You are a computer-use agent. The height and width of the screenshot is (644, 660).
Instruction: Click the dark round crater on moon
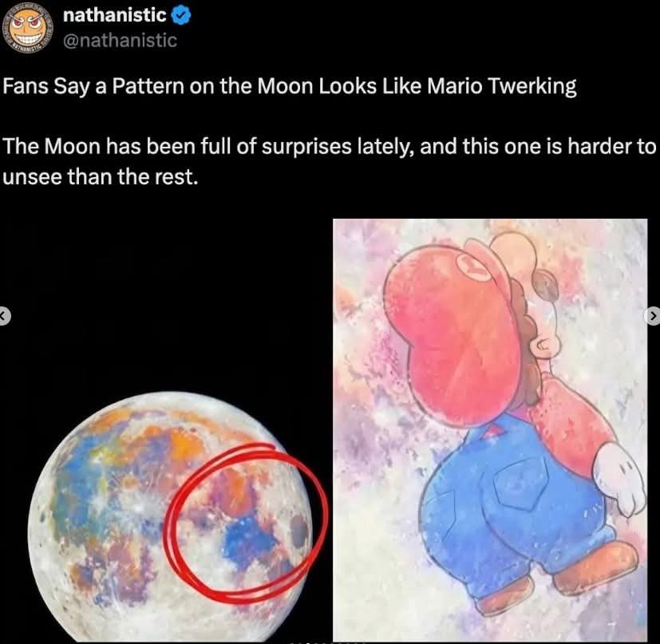click(x=299, y=531)
